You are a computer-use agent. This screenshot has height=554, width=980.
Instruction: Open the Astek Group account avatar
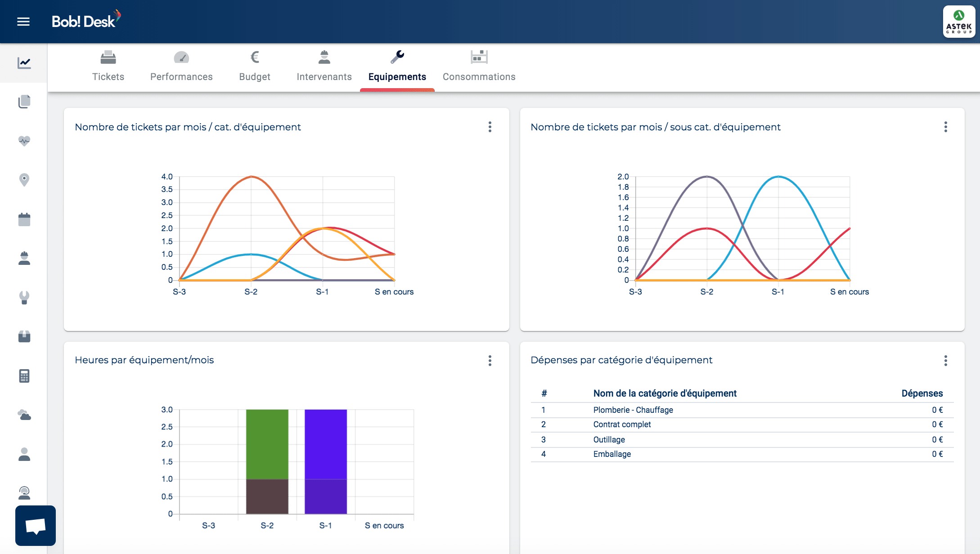pyautogui.click(x=959, y=22)
